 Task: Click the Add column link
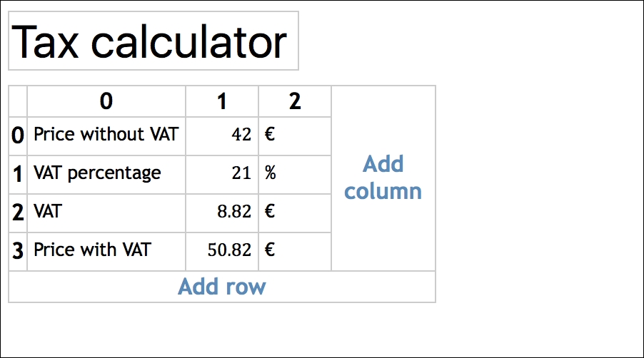pyautogui.click(x=383, y=178)
